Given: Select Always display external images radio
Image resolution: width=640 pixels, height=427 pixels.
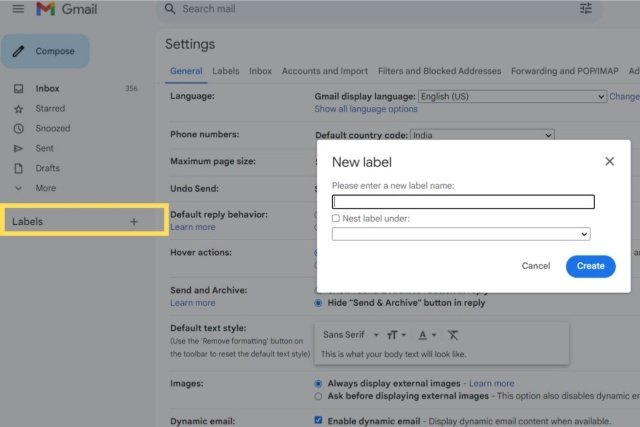Looking at the screenshot, I should pos(318,384).
